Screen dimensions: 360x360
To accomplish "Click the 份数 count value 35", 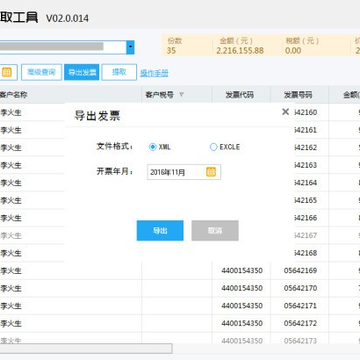I will [171, 51].
